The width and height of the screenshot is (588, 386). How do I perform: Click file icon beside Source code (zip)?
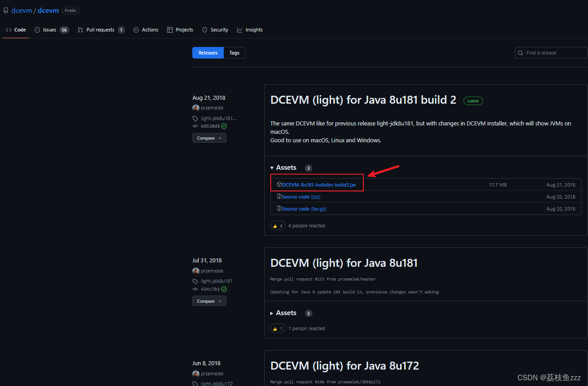(x=279, y=196)
